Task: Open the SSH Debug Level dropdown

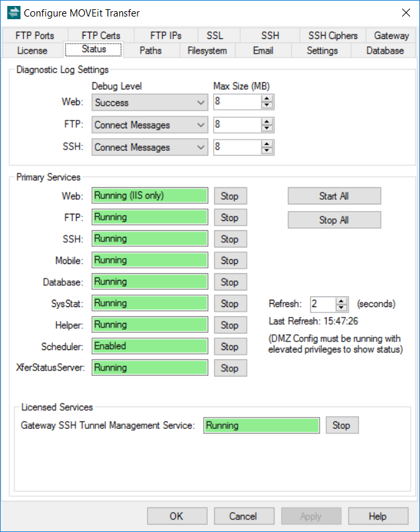Action: (149, 148)
